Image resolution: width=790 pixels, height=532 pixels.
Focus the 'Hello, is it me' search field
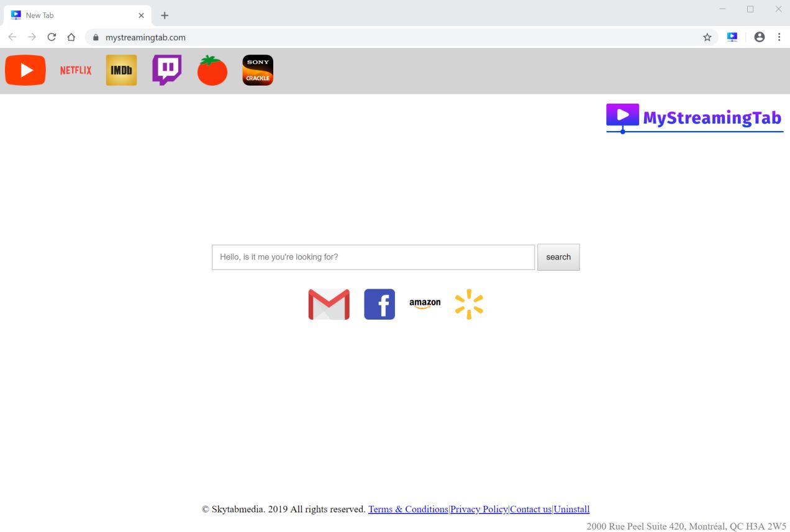[373, 257]
